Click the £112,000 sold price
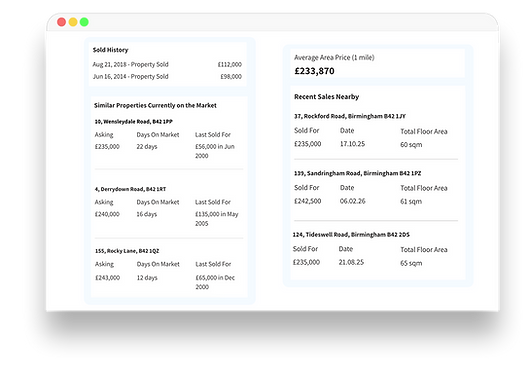The width and height of the screenshot is (529, 368). 230,64
